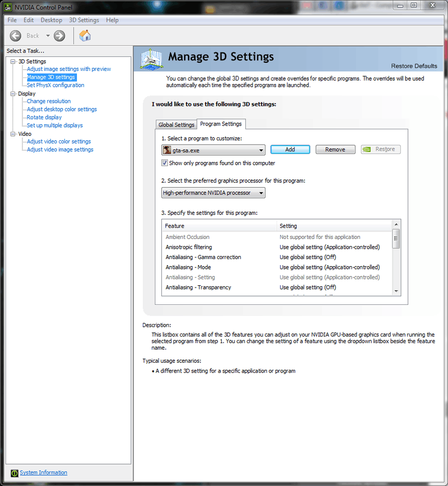
Task: Click the settings list scroll-down arrow
Action: pyautogui.click(x=396, y=291)
